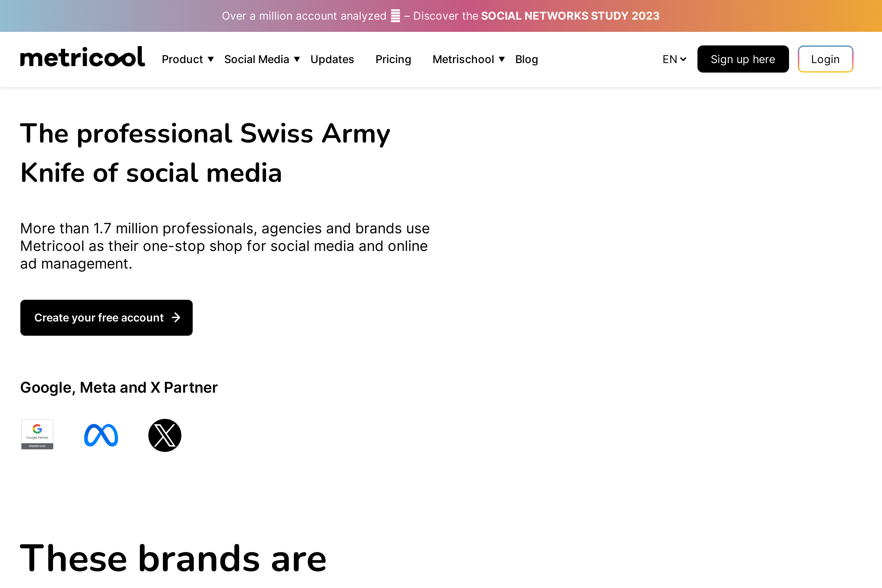The height and width of the screenshot is (588, 882).
Task: Click the Swiss Army Knife headline
Action: tap(205, 153)
